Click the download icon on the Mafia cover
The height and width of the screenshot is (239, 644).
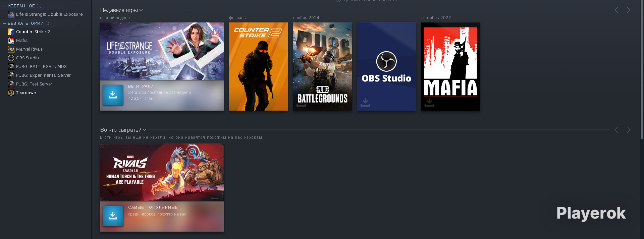tap(429, 102)
